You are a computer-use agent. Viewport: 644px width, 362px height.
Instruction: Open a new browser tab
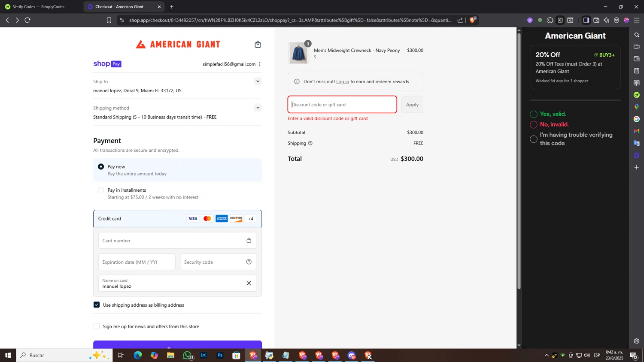(172, 7)
